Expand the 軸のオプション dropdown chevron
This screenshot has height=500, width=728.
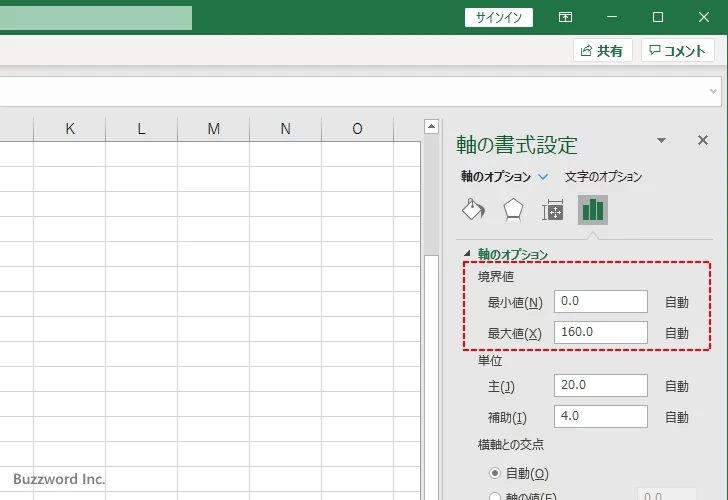coord(544,177)
